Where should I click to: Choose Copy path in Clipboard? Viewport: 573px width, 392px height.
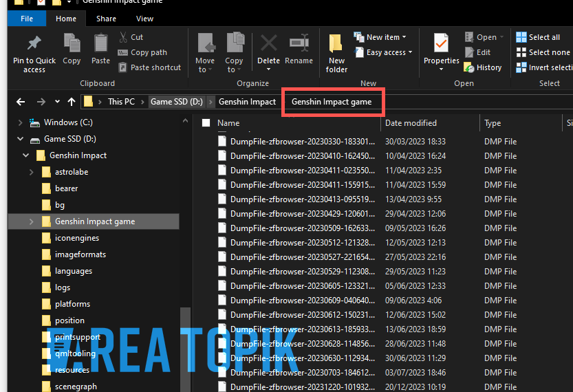(142, 52)
